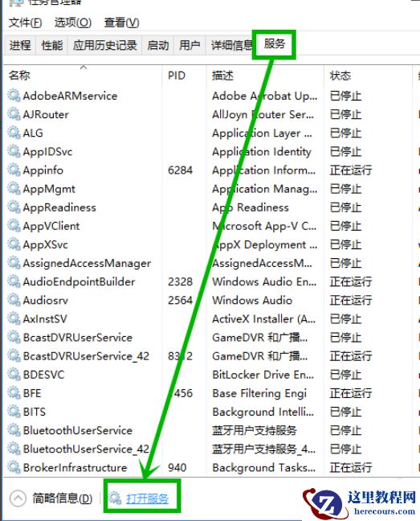Image resolution: width=420 pixels, height=521 pixels.
Task: Click the gear icon beside BFE
Action: [14, 393]
